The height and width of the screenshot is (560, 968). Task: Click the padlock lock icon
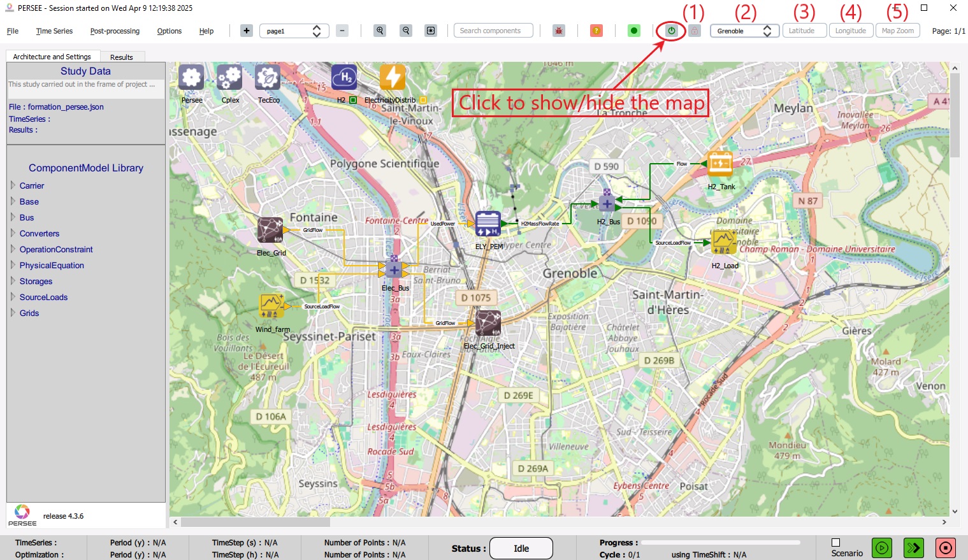pos(695,31)
